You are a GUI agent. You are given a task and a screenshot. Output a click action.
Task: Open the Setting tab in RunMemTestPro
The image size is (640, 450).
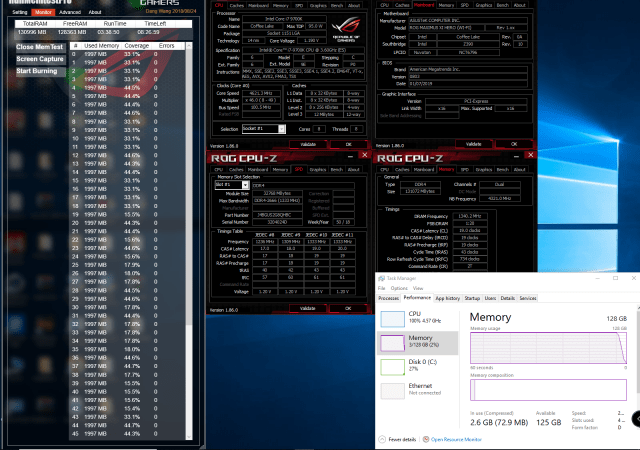20,12
